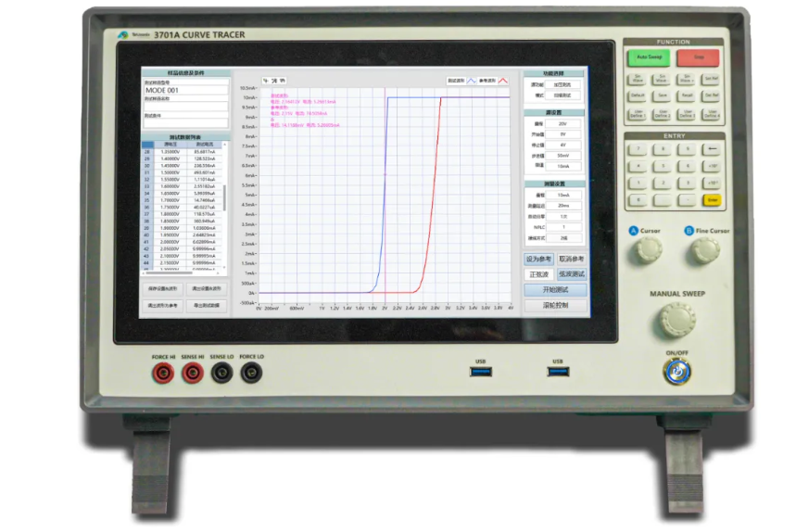
Task: Edit the NPLC value field
Action: pos(563,227)
